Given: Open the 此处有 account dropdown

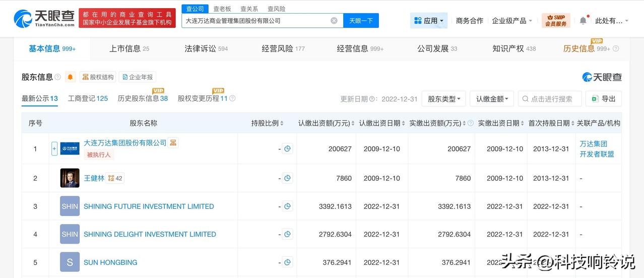Looking at the screenshot, I should tap(612, 21).
